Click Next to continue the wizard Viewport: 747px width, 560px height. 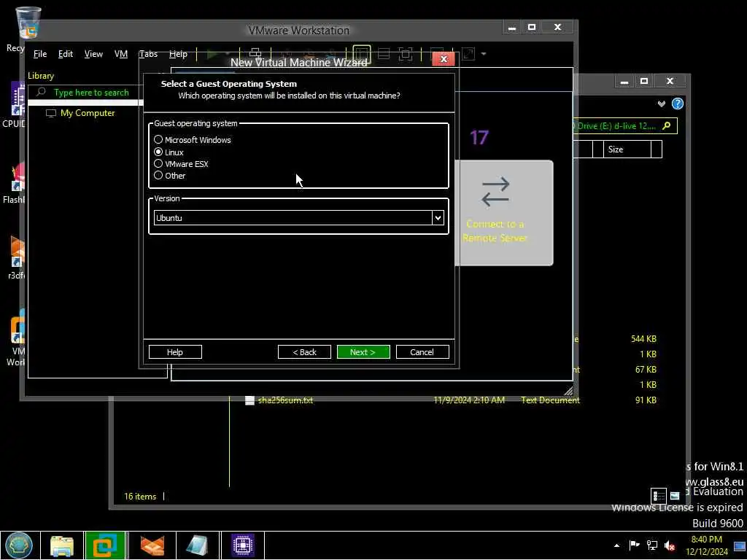(363, 352)
